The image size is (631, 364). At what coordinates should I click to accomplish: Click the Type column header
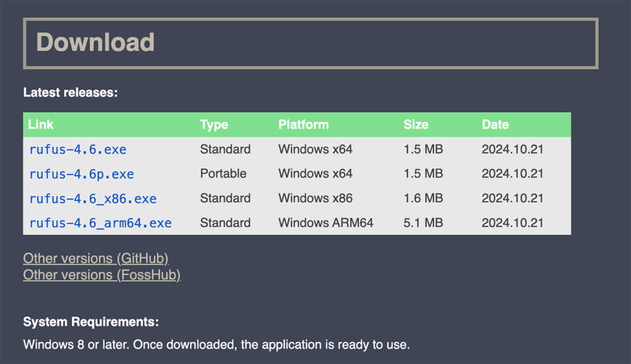tap(214, 124)
